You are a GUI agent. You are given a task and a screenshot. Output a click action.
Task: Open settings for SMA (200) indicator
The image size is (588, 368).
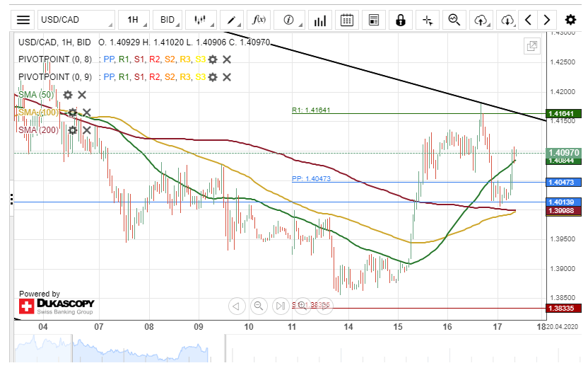click(x=72, y=130)
